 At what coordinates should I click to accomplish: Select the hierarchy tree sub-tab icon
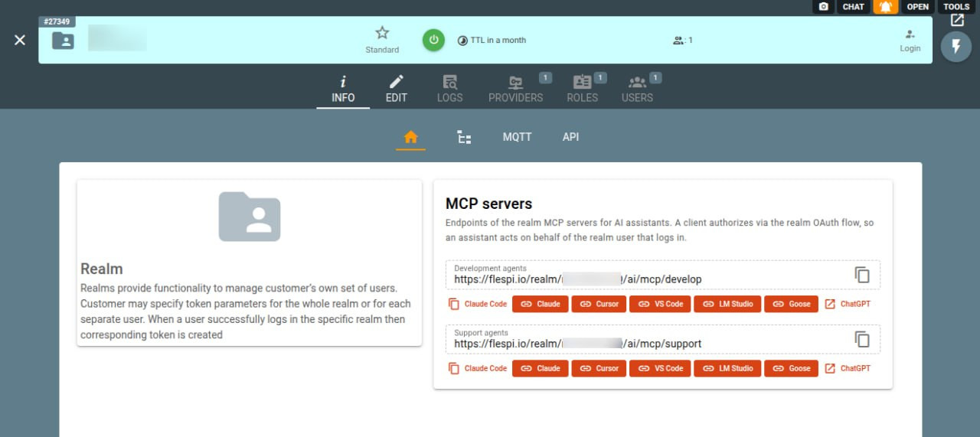click(464, 137)
